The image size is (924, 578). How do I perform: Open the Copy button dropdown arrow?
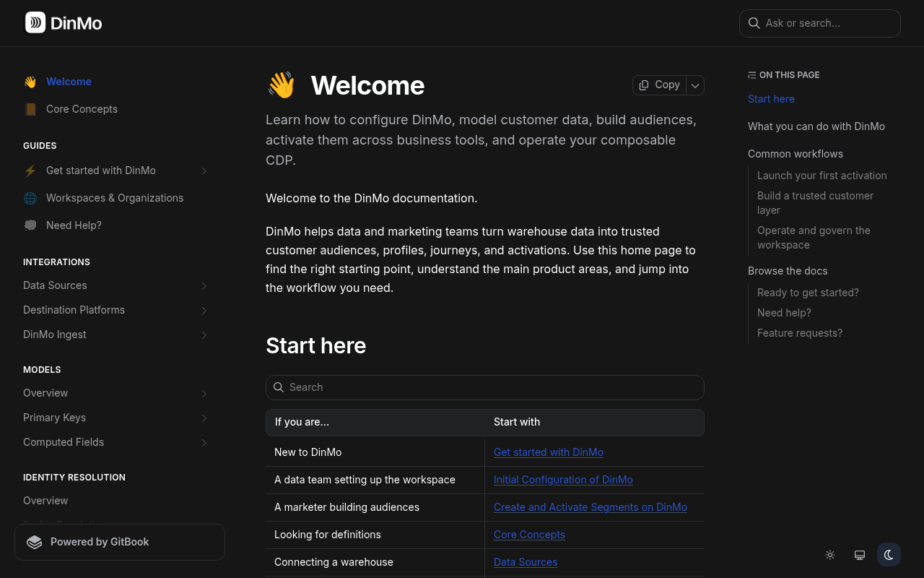coord(695,85)
